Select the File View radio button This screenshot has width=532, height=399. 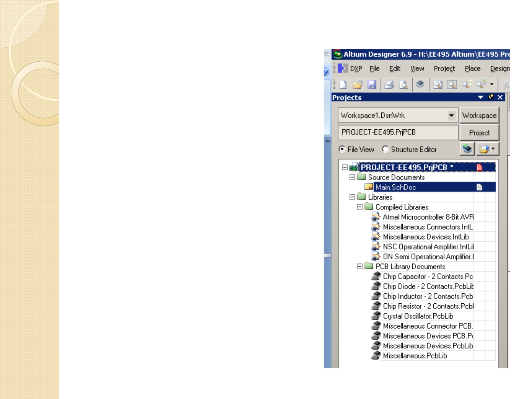coord(342,149)
